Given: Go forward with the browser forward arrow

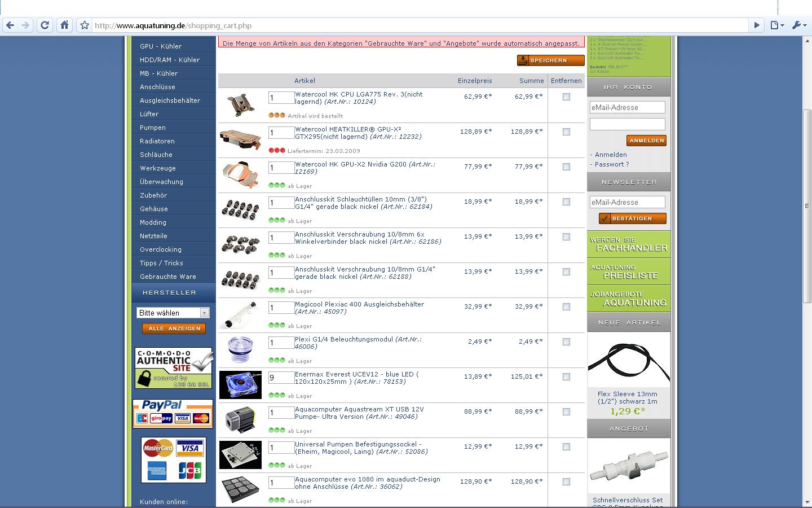Looking at the screenshot, I should point(25,25).
